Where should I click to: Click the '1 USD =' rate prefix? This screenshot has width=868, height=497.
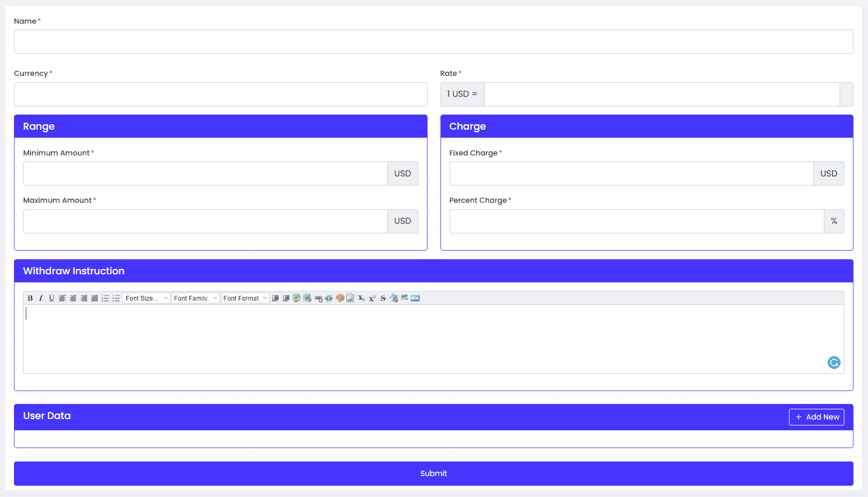click(463, 94)
